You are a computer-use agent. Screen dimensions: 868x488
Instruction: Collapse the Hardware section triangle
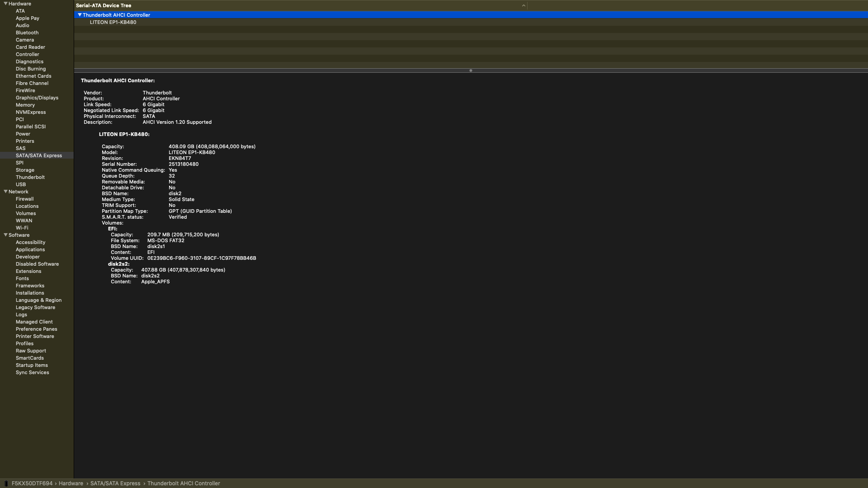(x=5, y=4)
